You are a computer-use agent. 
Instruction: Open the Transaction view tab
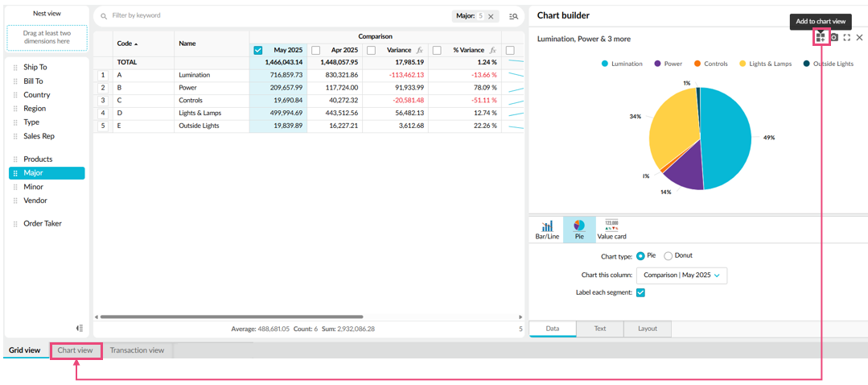click(137, 350)
